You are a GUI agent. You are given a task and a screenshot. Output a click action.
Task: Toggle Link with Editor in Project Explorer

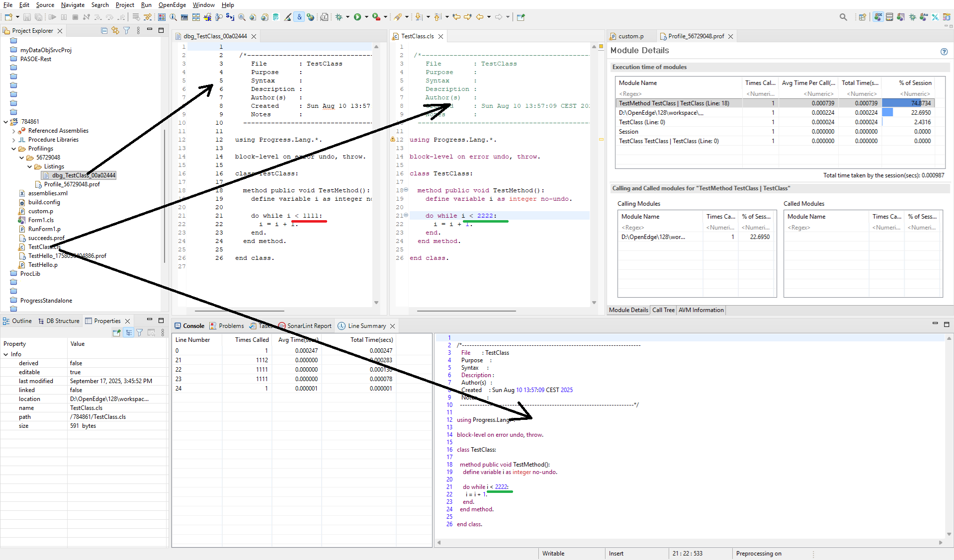[x=115, y=31]
